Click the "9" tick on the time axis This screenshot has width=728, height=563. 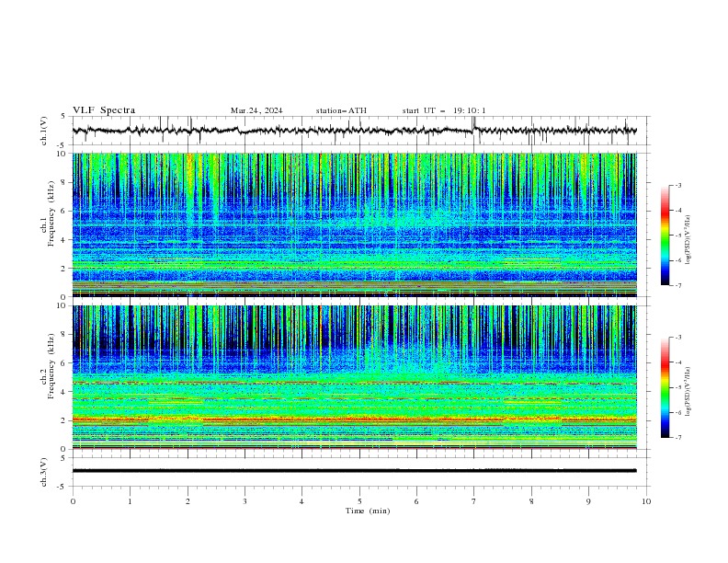tap(588, 501)
